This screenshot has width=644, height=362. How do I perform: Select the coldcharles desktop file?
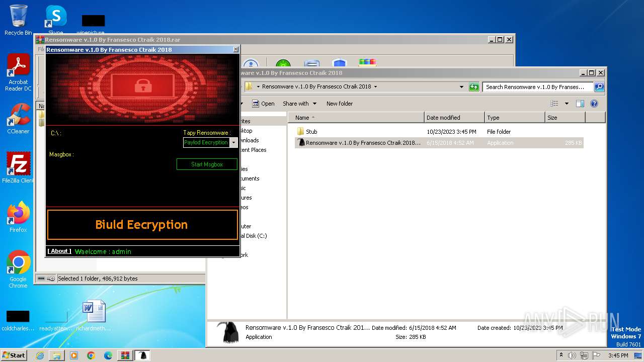18,320
